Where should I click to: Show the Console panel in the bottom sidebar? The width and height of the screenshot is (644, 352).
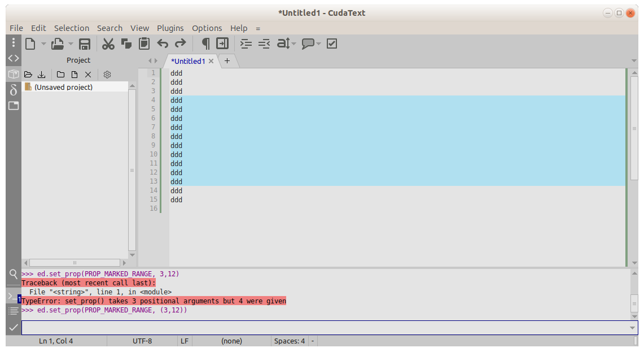(13, 295)
